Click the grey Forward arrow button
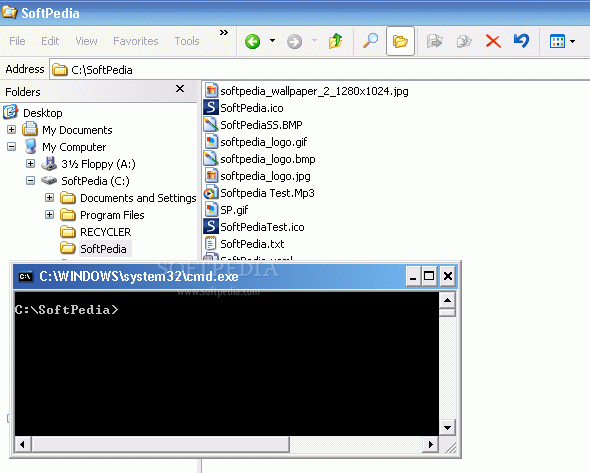Image resolution: width=590 pixels, height=473 pixels. point(294,41)
